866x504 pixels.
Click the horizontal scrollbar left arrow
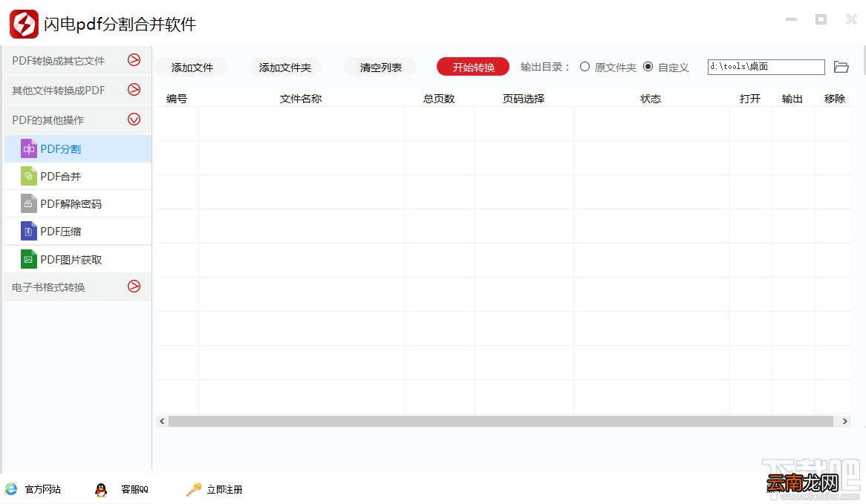162,421
